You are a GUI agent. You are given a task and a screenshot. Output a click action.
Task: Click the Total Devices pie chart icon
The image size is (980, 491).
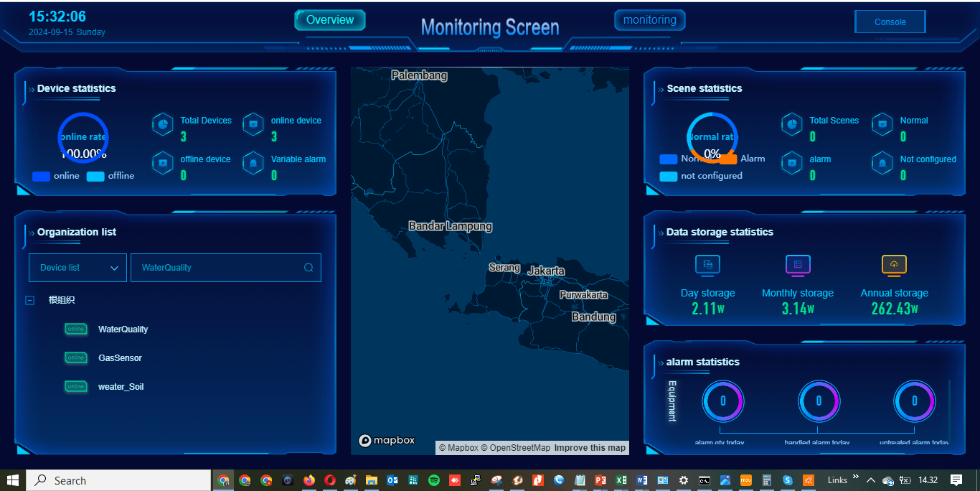pyautogui.click(x=163, y=124)
